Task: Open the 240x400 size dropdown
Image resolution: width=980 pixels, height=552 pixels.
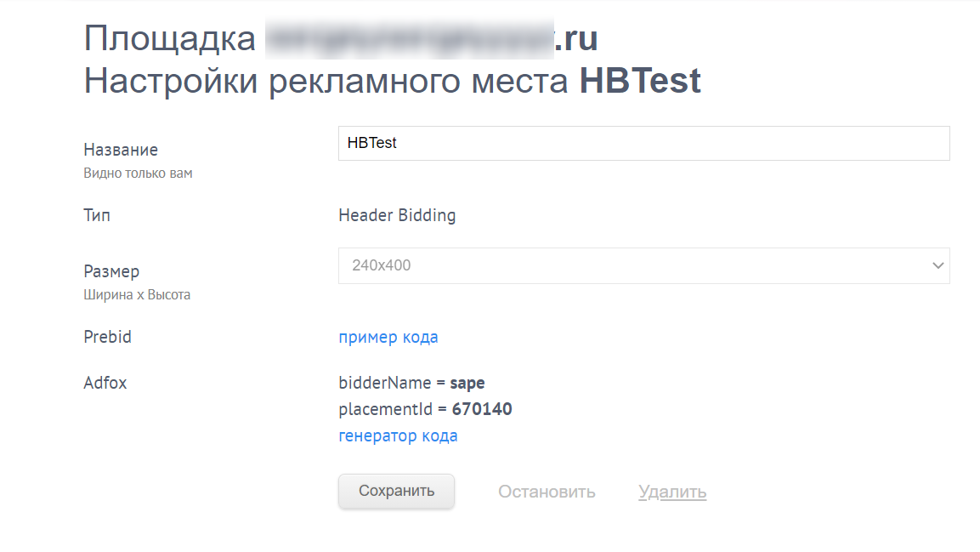Action: tap(643, 265)
